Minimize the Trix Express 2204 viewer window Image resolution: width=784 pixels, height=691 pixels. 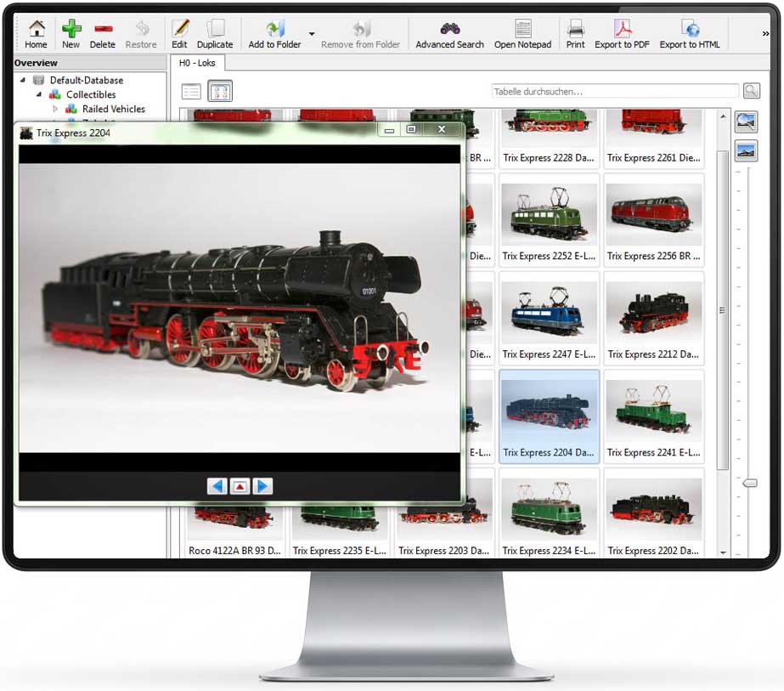coord(389,129)
